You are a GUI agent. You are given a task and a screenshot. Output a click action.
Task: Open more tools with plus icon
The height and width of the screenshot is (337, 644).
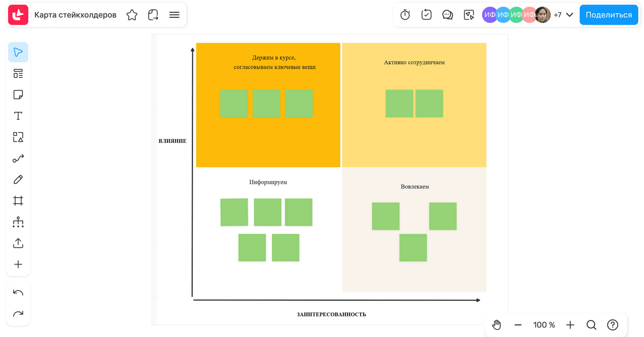18,264
